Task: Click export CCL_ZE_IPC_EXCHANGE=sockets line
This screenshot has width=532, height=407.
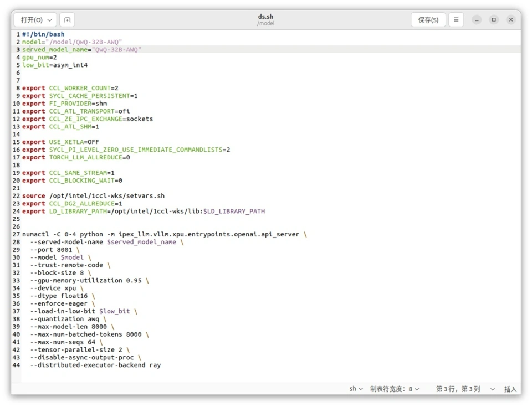Action: point(88,119)
